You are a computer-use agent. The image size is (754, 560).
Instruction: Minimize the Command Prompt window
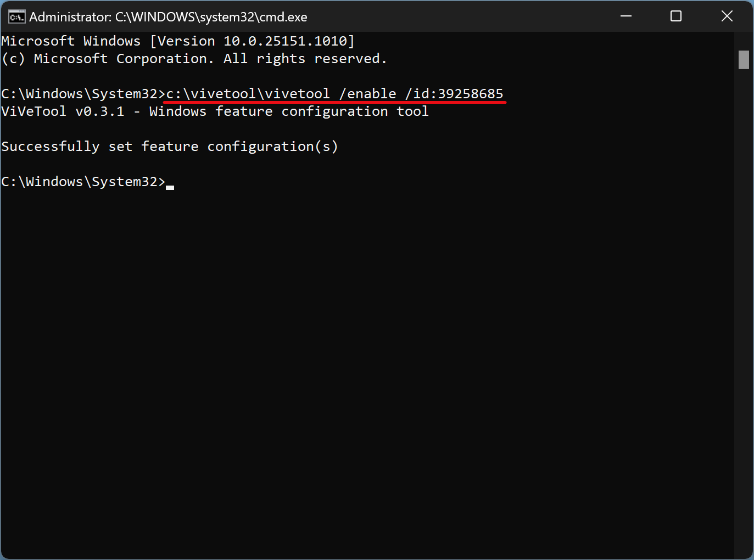coord(626,16)
